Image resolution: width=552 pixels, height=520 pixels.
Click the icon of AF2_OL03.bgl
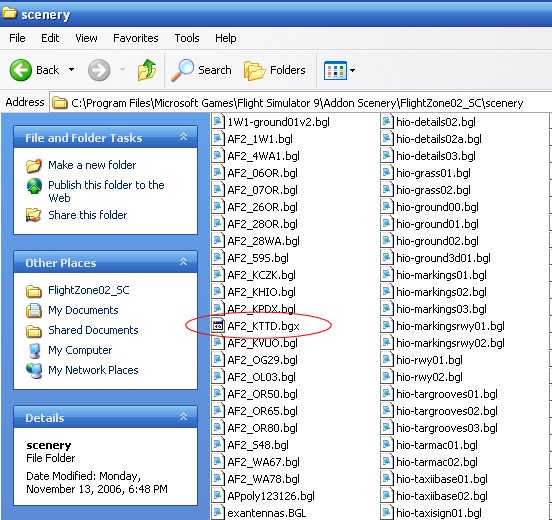tap(218, 376)
